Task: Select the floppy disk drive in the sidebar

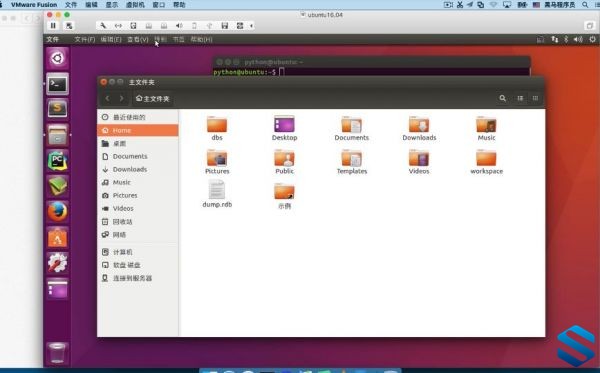Action: [x=138, y=265]
